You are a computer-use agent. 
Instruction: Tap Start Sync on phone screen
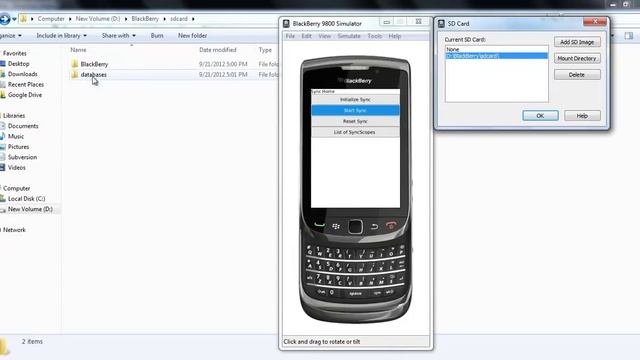[355, 110]
